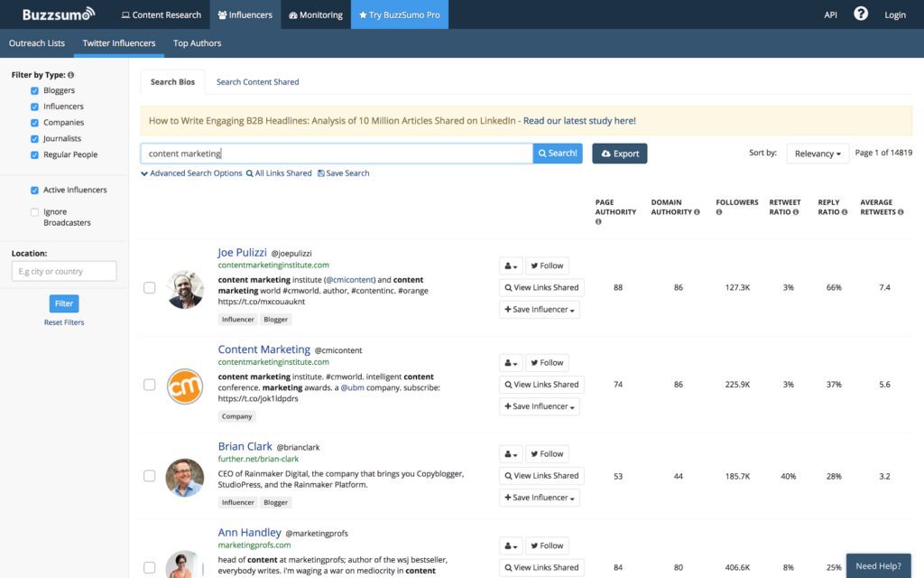Click the blue Filter button
The image size is (924, 578).
63,303
